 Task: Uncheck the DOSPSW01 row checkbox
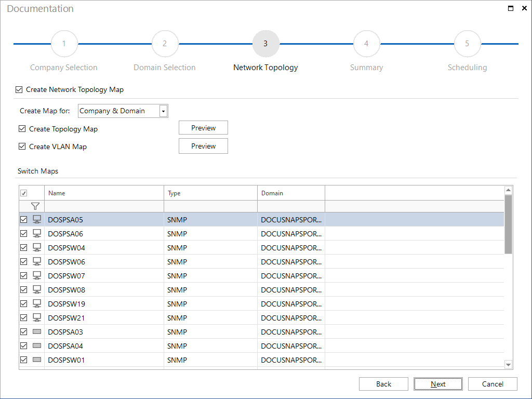(x=24, y=360)
